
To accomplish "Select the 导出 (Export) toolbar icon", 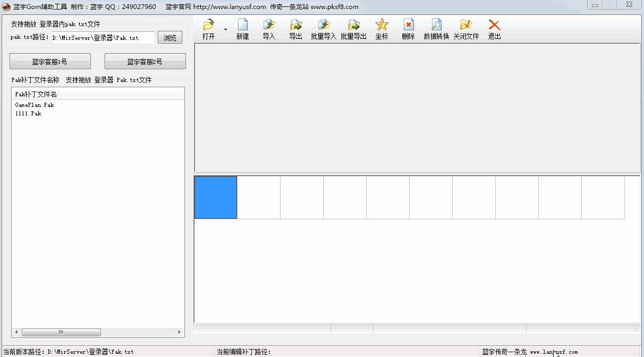I will pos(296,25).
